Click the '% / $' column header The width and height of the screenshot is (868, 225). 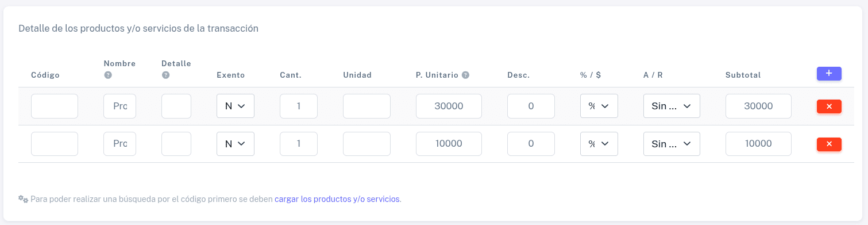591,75
